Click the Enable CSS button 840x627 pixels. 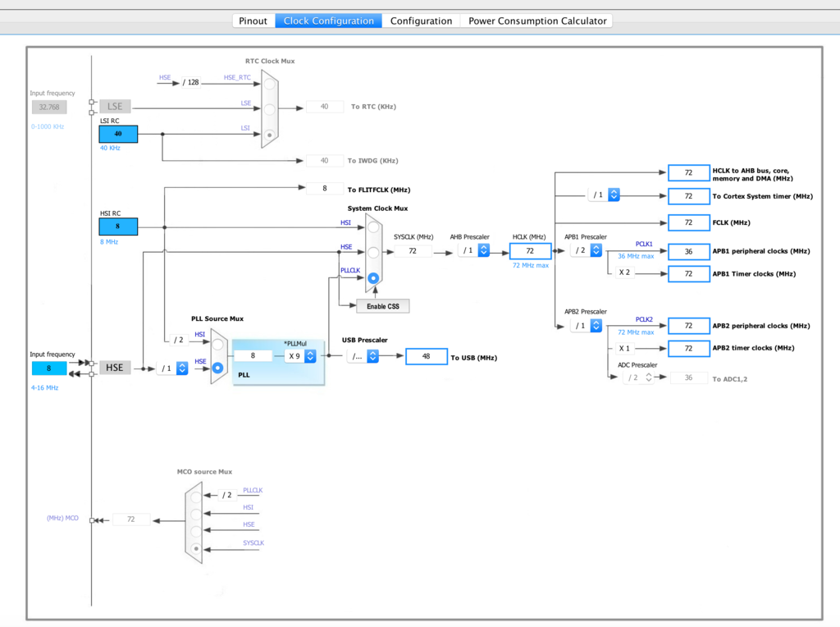pyautogui.click(x=383, y=306)
